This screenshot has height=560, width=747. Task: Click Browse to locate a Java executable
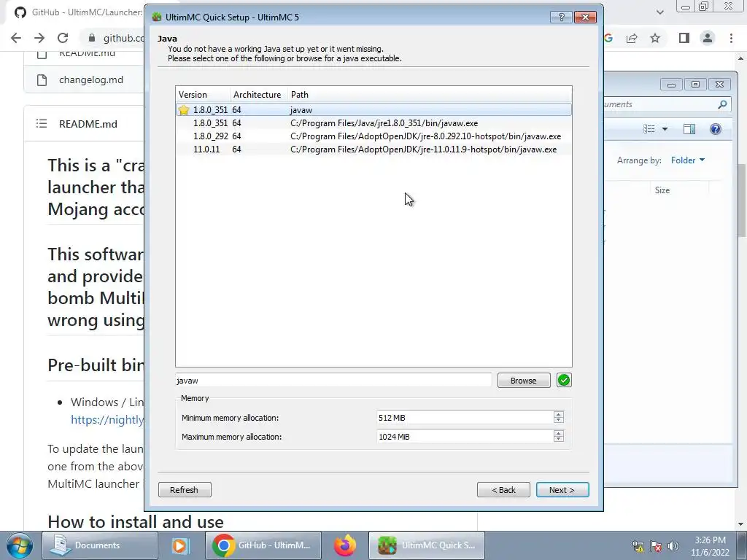tap(524, 381)
